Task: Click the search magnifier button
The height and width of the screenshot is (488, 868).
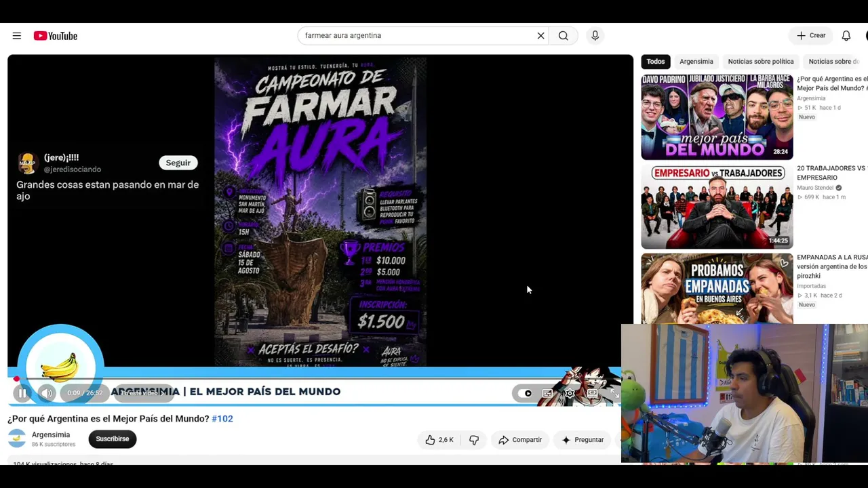Action: (x=564, y=36)
